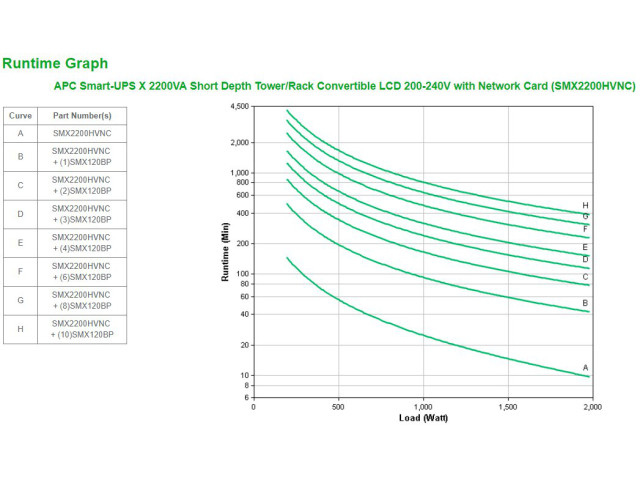Viewport: 640px width, 480px height.
Task: Click the curve label H on the graph
Action: 585,206
